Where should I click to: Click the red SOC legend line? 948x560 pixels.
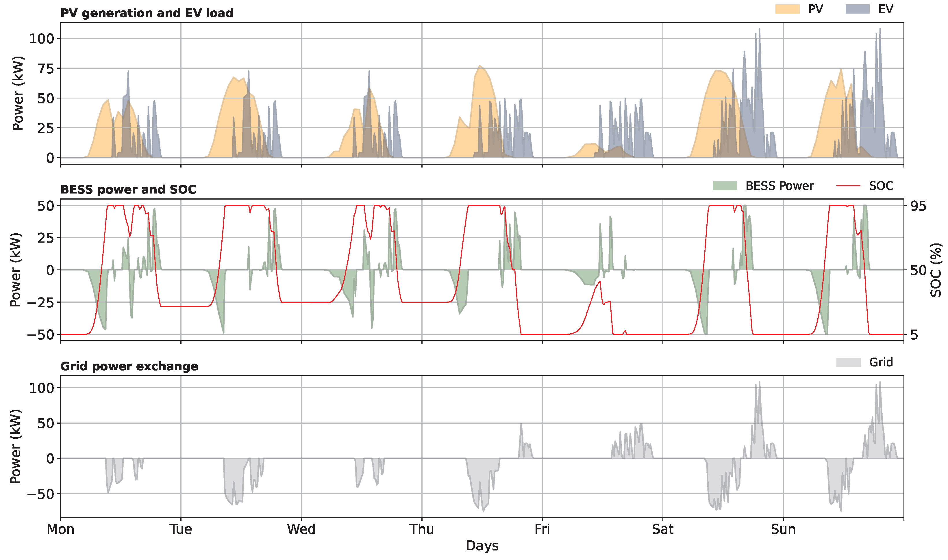click(848, 186)
